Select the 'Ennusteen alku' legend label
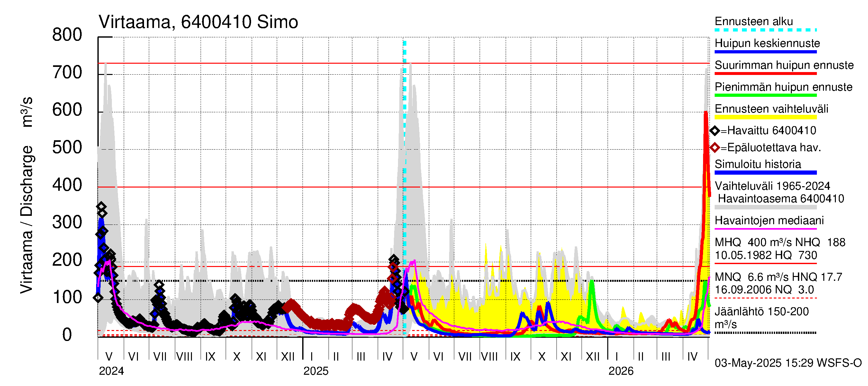Image resolution: width=868 pixels, height=386 pixels. click(754, 21)
